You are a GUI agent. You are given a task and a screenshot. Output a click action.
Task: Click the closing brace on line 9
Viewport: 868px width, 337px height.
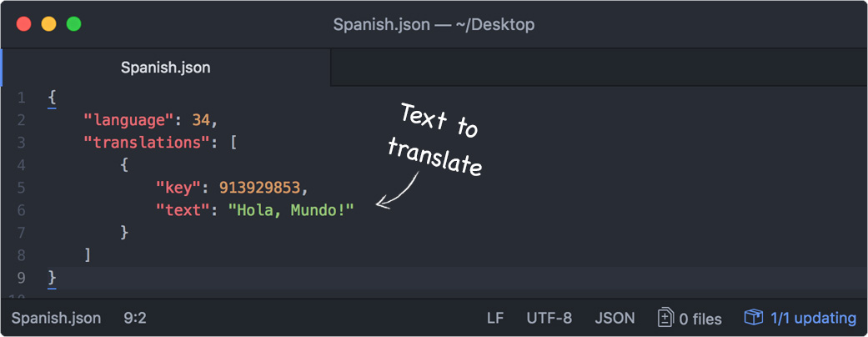(x=52, y=277)
